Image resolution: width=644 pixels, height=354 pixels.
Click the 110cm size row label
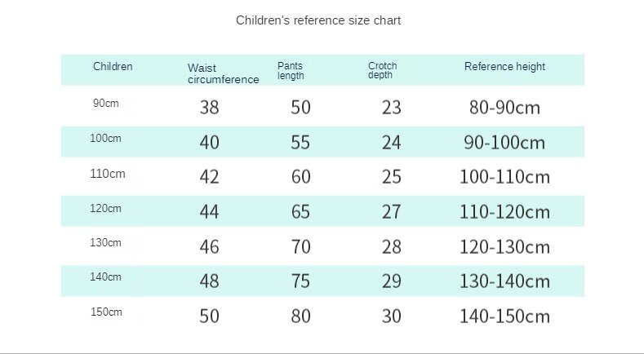(x=107, y=174)
